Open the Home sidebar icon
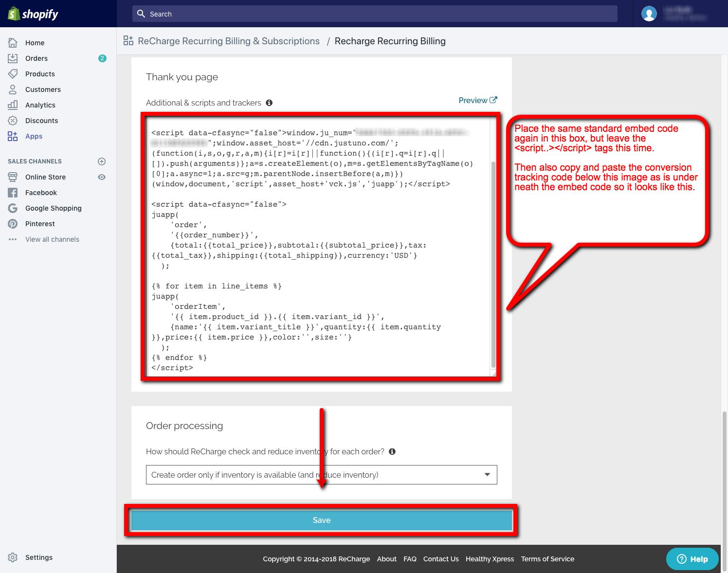Viewport: 728px width, 573px height. pyautogui.click(x=13, y=43)
